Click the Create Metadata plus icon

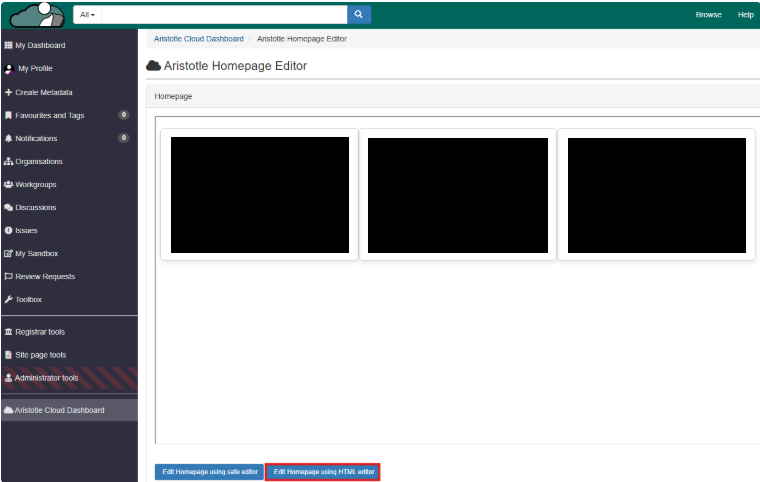coord(9,92)
